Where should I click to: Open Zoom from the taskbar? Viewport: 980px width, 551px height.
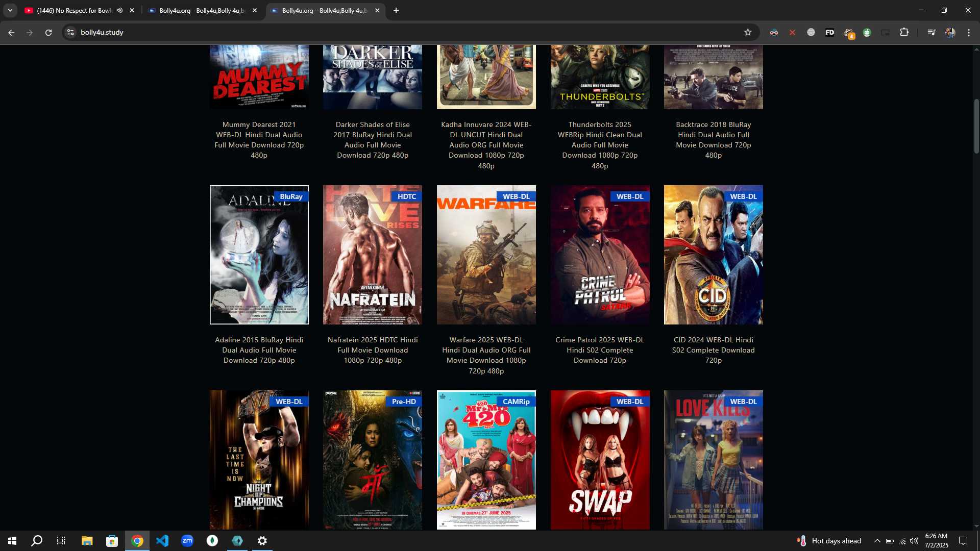(x=187, y=541)
